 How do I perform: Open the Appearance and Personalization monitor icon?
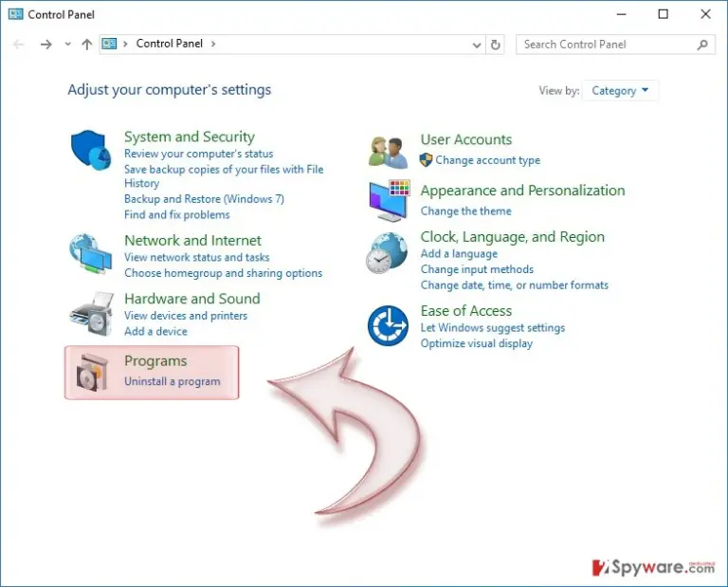[x=389, y=201]
